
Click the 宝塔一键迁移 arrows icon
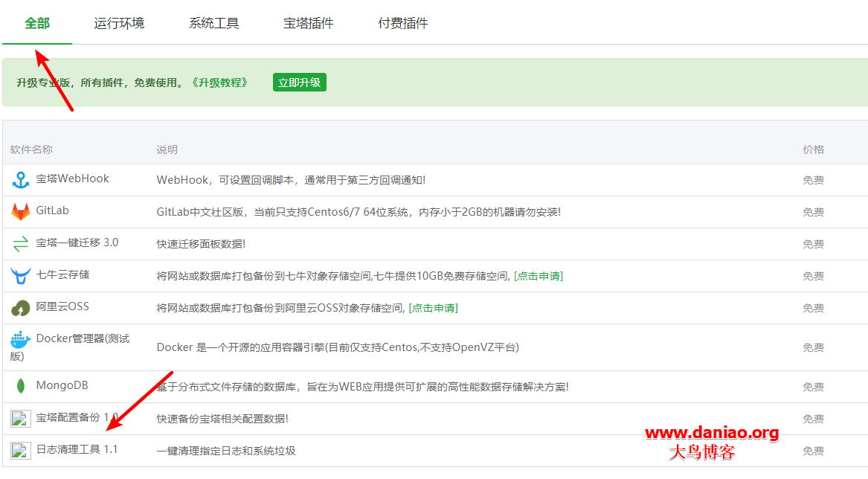(21, 244)
